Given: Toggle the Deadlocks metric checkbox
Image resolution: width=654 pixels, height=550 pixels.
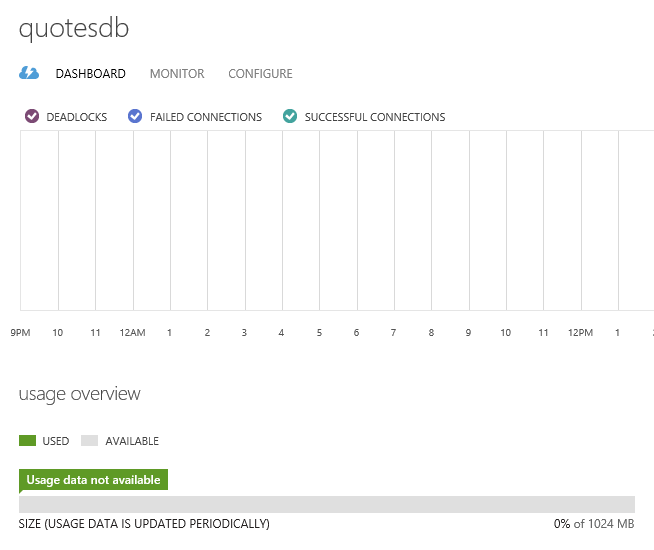Looking at the screenshot, I should pos(32,117).
